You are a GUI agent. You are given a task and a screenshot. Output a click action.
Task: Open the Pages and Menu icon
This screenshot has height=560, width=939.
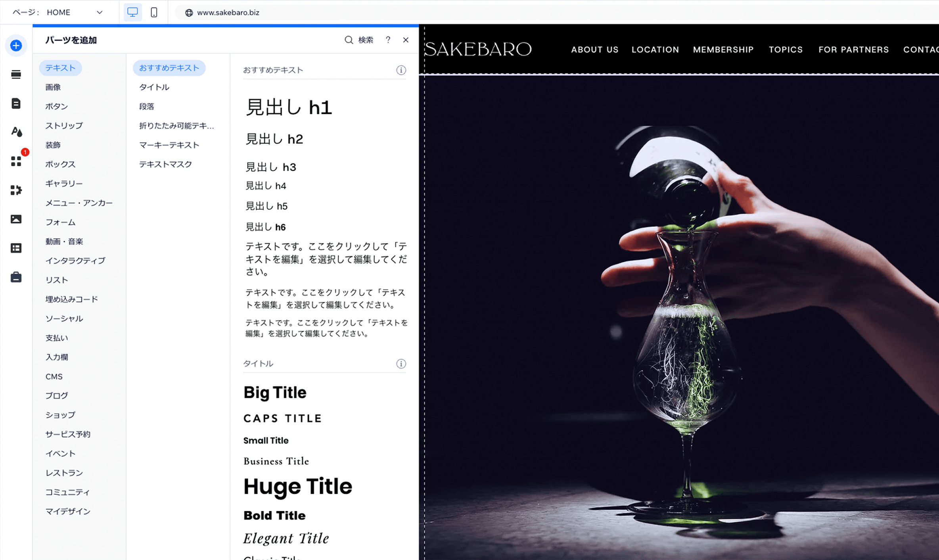16,104
